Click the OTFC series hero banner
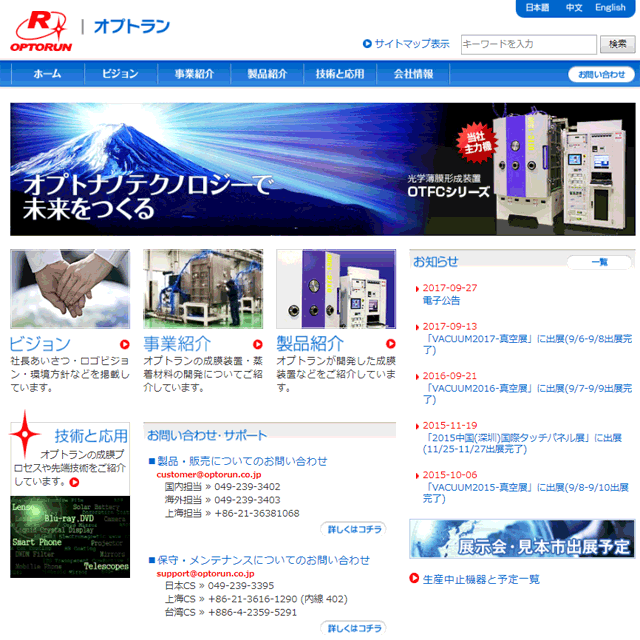640x640 pixels. (322, 169)
